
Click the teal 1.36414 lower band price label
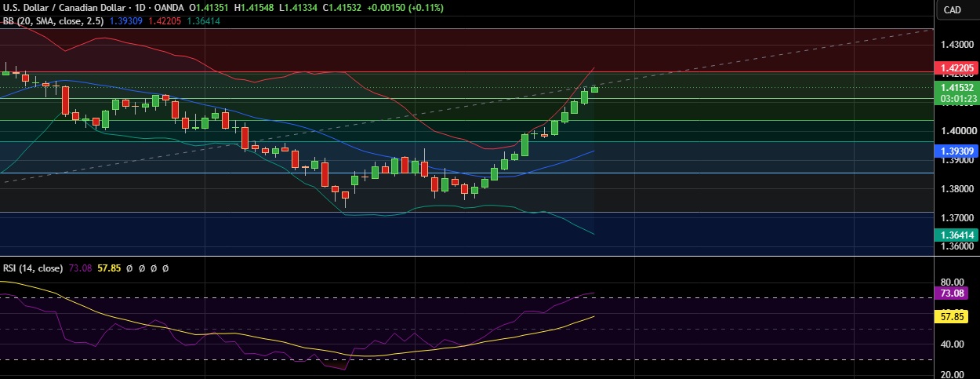957,235
